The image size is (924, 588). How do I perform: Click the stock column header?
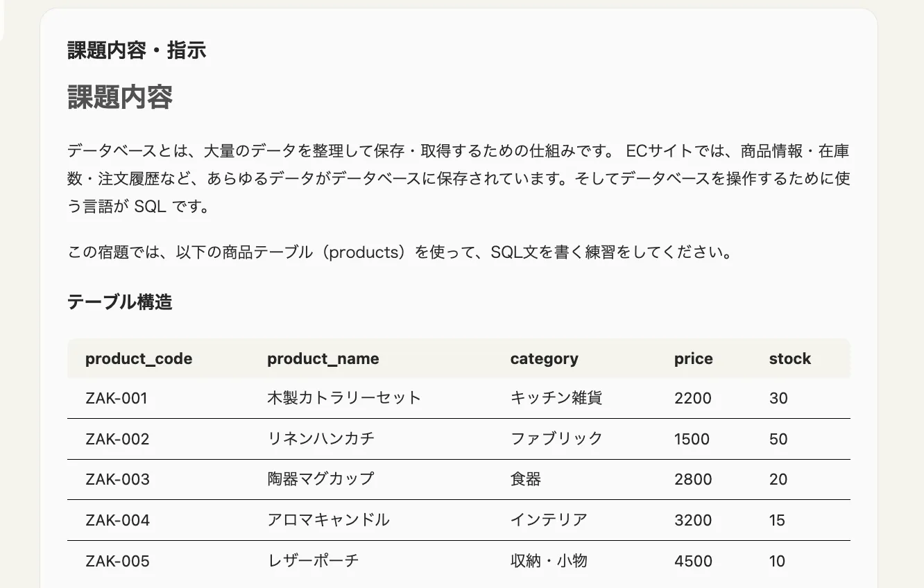click(x=789, y=358)
